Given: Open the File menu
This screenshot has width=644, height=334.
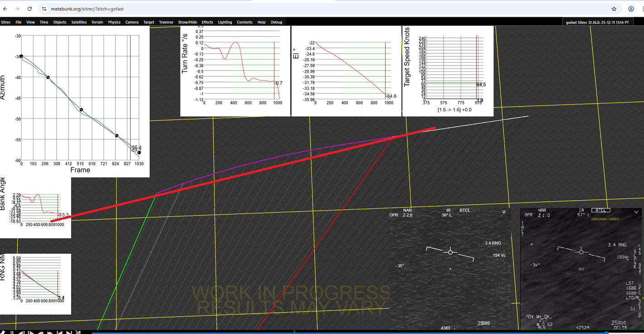Looking at the screenshot, I should point(19,22).
